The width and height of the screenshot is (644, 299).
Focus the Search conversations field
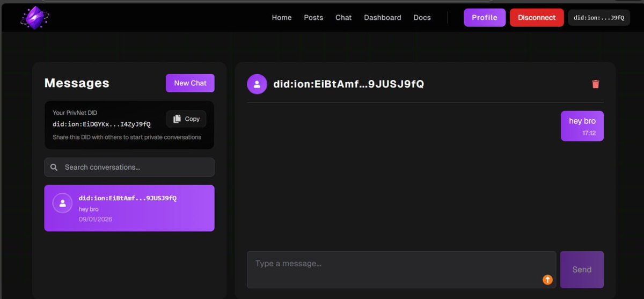(129, 167)
